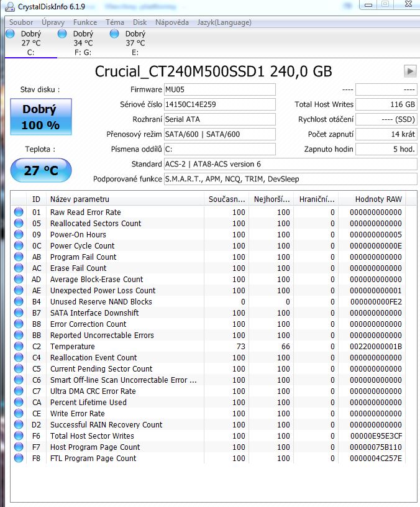Click the Nejhorší... column header
The height and width of the screenshot is (507, 420).
tap(272, 199)
